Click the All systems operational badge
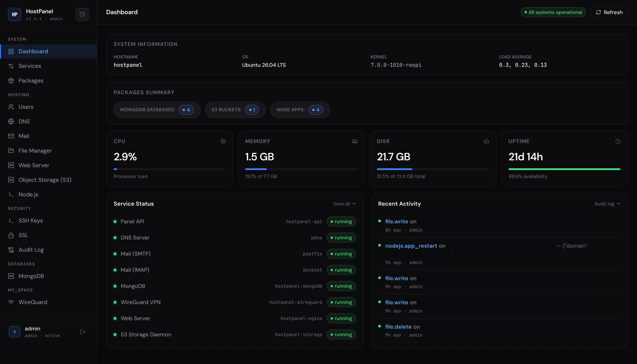This screenshot has width=637, height=364. 553,12
